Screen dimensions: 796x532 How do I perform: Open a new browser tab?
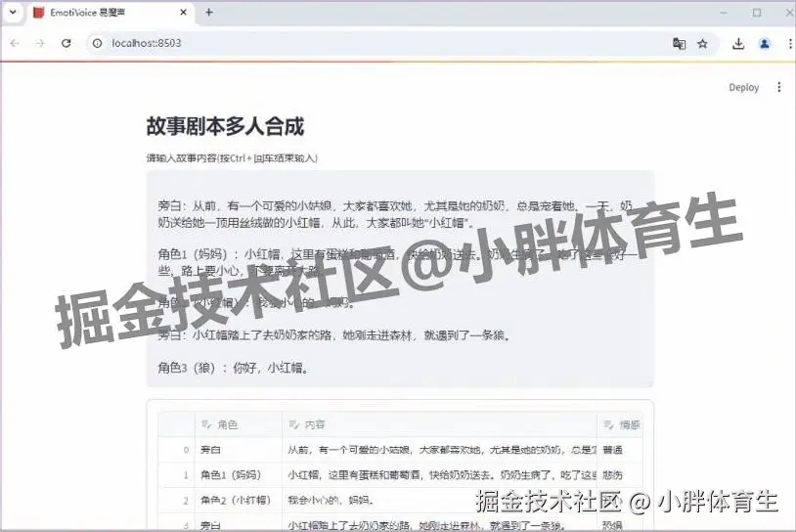tap(208, 12)
